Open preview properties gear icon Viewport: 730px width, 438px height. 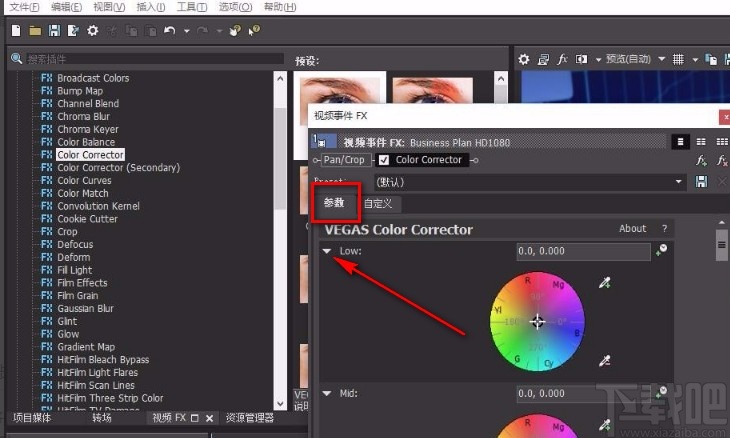click(x=524, y=59)
